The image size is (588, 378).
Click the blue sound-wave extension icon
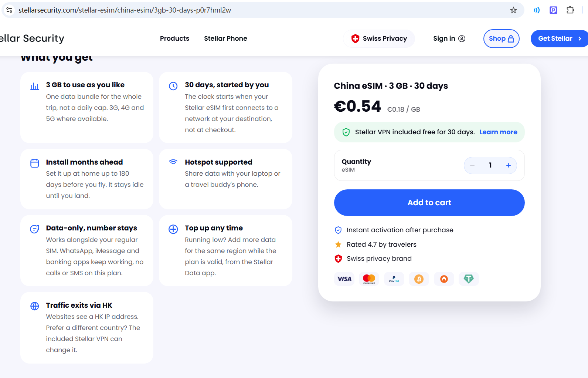(x=536, y=10)
